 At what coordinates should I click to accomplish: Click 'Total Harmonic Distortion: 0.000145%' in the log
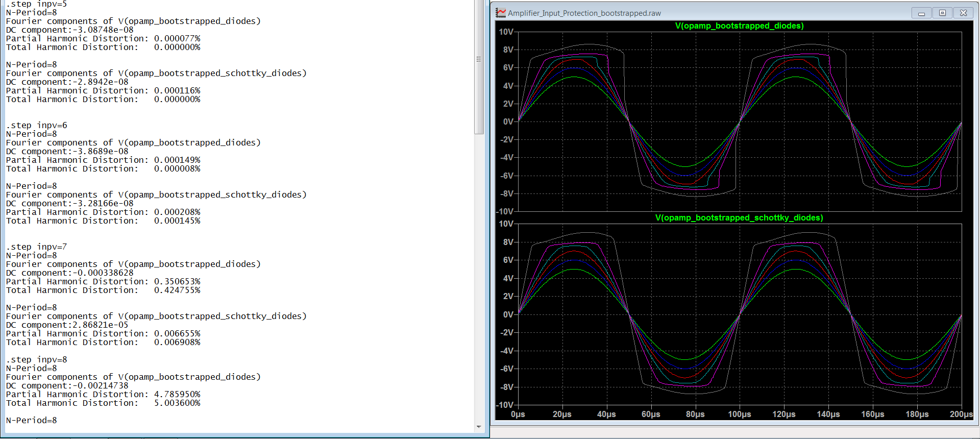click(103, 221)
